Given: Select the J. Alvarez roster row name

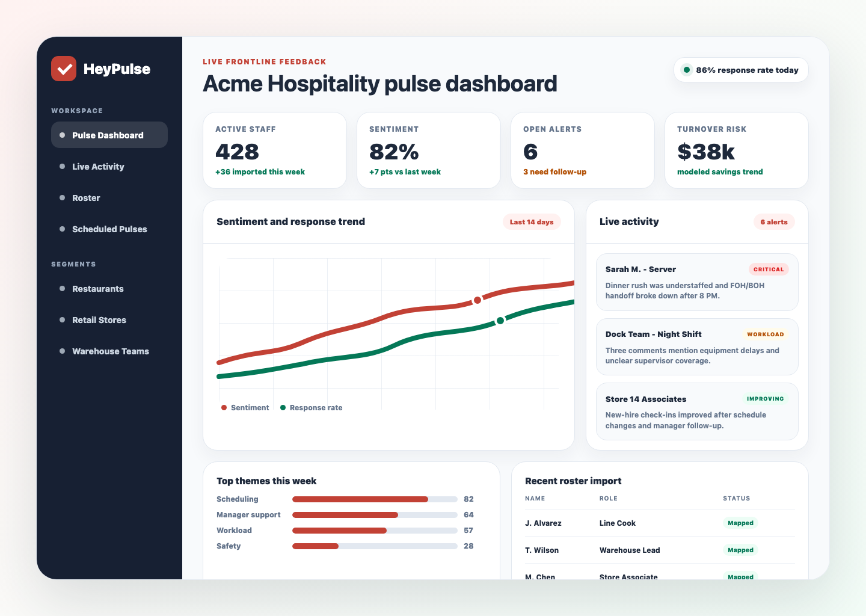Looking at the screenshot, I should click(x=543, y=523).
